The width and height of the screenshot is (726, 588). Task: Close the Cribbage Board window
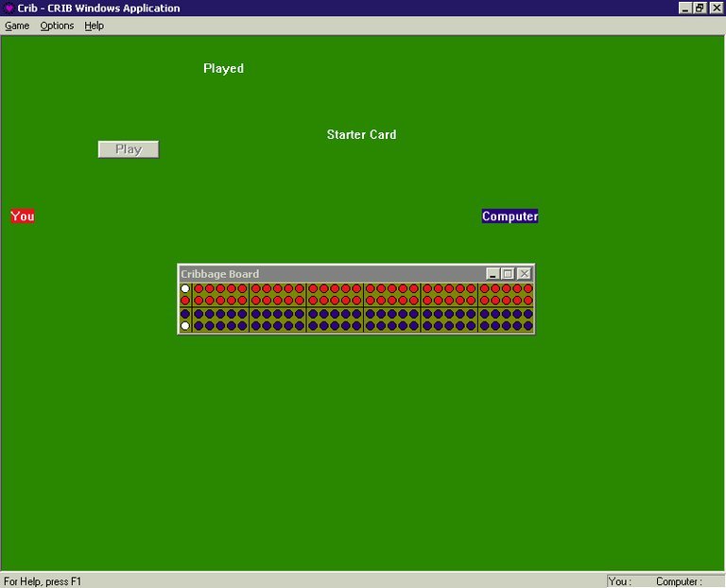(x=524, y=274)
